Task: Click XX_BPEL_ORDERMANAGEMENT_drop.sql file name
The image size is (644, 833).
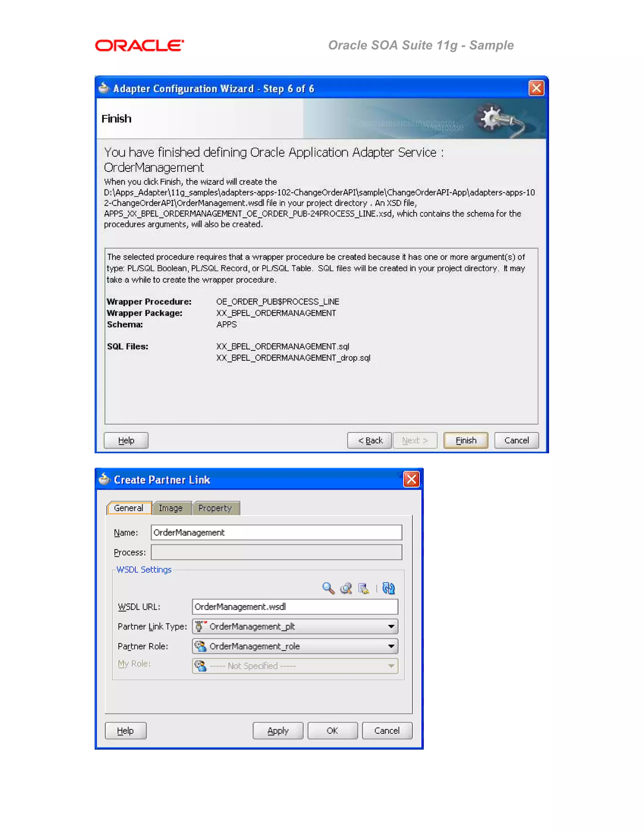Action: click(293, 358)
